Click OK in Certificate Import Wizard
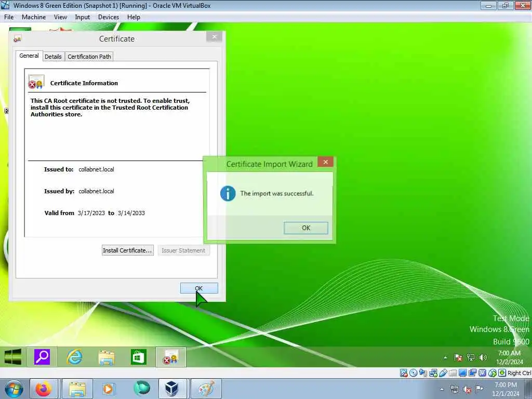The width and height of the screenshot is (532, 399). click(x=306, y=228)
